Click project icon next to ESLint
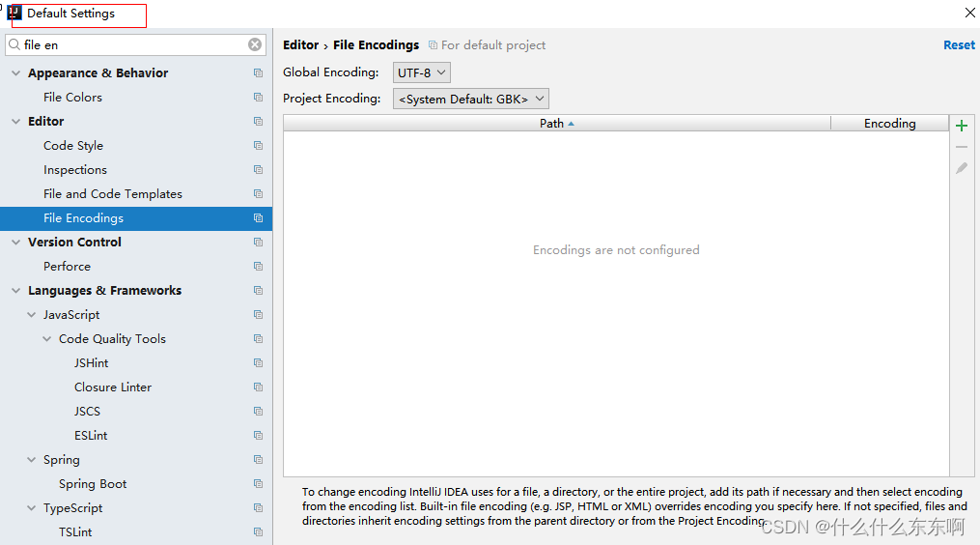 pos(258,436)
